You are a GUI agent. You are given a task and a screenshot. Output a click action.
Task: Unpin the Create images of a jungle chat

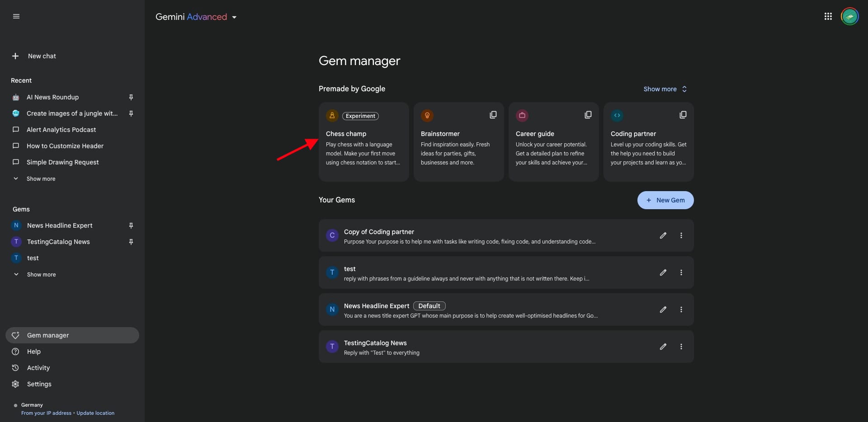tap(131, 113)
